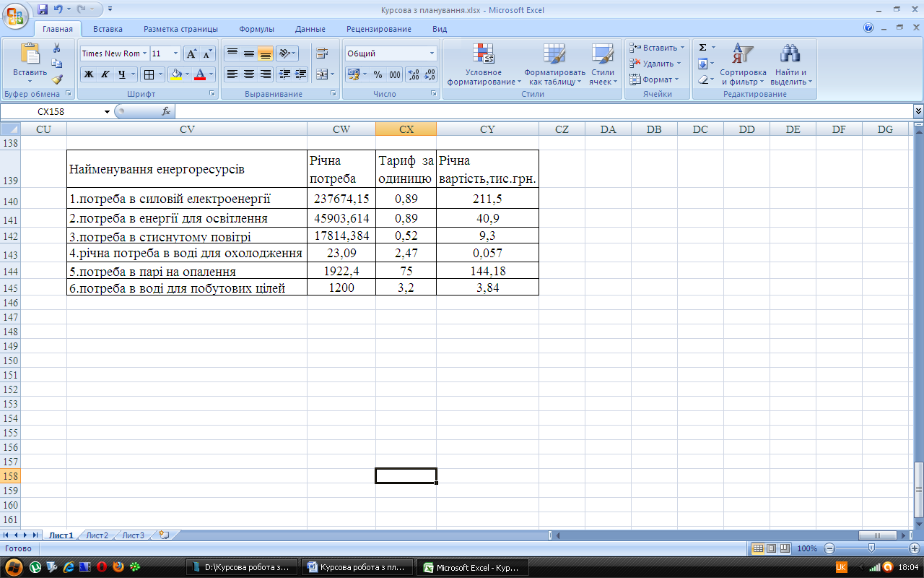Image resolution: width=924 pixels, height=578 pixels.
Task: Click Вставить button in Ячейки group
Action: click(656, 48)
